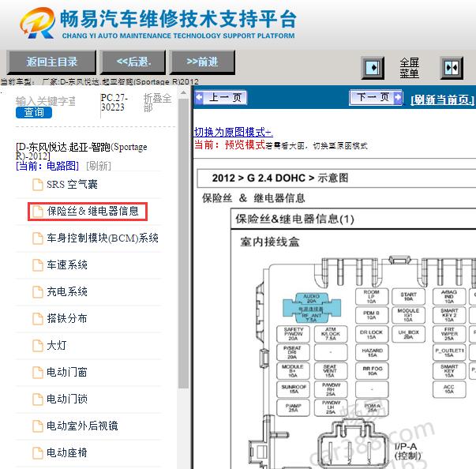Click the double-arrow collapse icon right of 全屏菜单
Image resolution: width=476 pixels, height=469 pixels.
[x=452, y=68]
